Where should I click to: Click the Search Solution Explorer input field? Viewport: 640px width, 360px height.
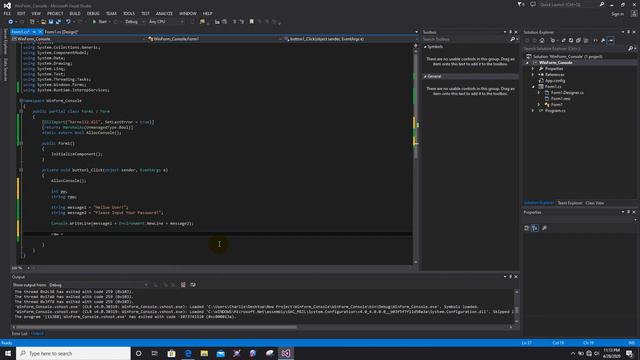coord(575,49)
